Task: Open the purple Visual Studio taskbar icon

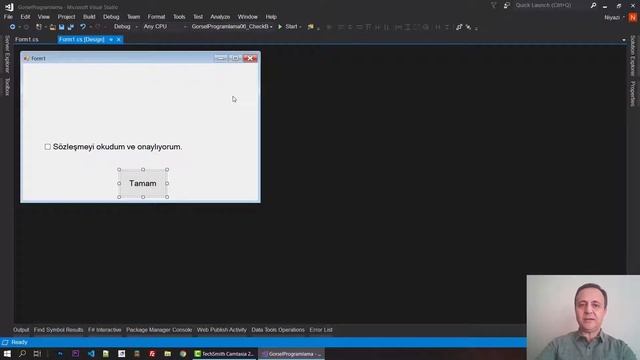Action: point(76,354)
